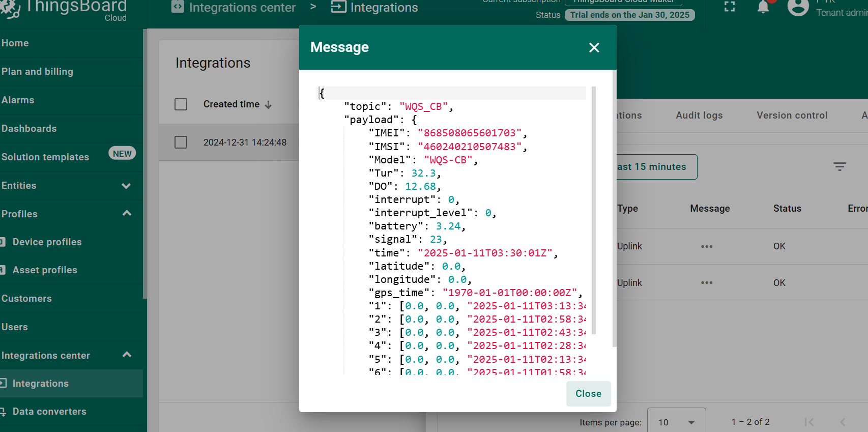Screen dimensions: 868x432
Task: Click the Close button in the Message dialog
Action: pyautogui.click(x=588, y=393)
